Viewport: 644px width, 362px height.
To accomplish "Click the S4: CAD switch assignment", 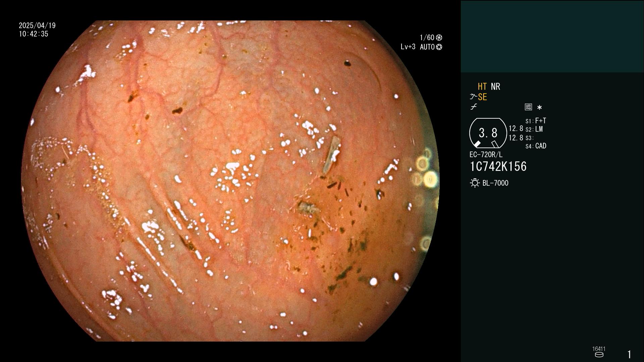I will [x=536, y=146].
